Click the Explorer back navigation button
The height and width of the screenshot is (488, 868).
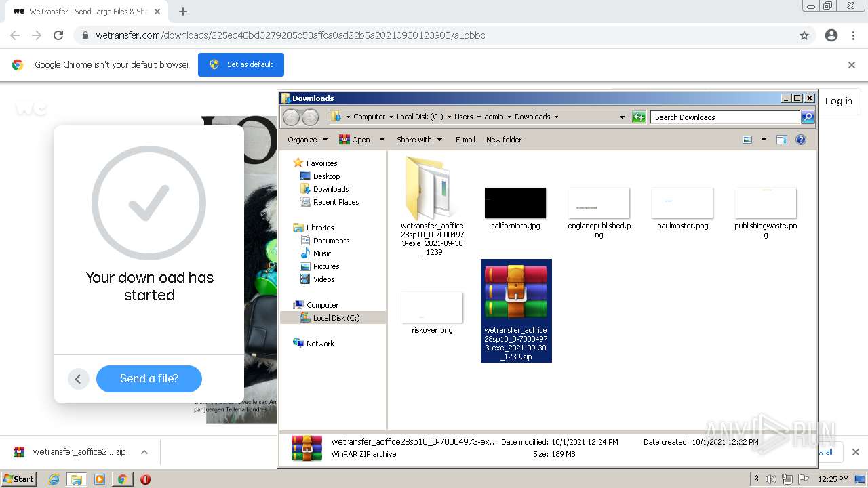[x=291, y=117]
